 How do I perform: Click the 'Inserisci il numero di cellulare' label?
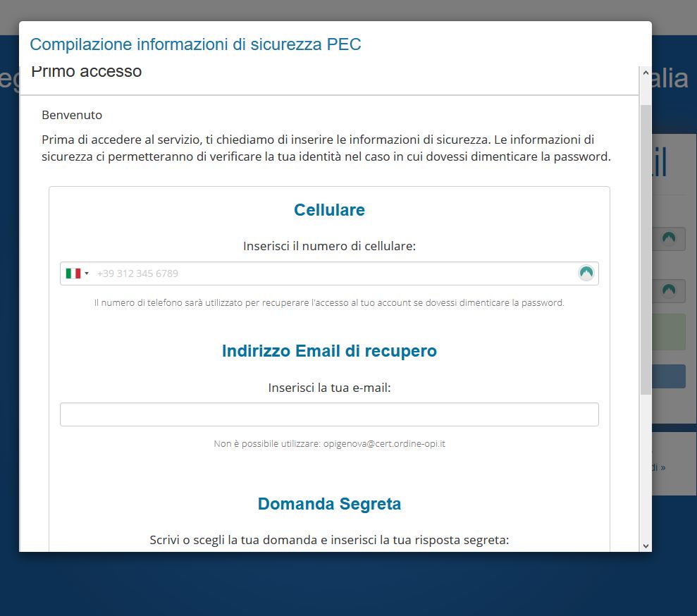pyautogui.click(x=329, y=246)
